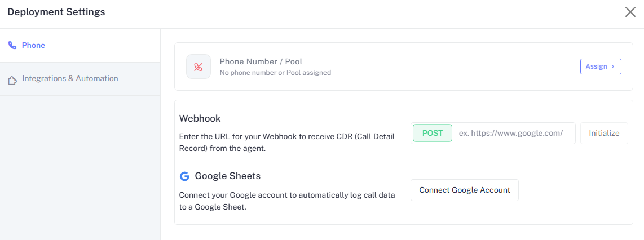This screenshot has height=240, width=644.
Task: Select the Google Sheets heading
Action: click(228, 176)
